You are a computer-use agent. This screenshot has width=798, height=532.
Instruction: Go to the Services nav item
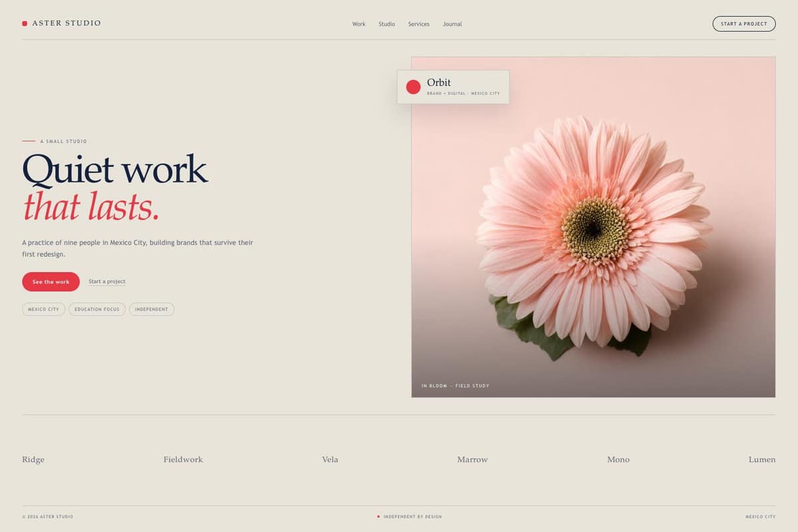pyautogui.click(x=419, y=24)
